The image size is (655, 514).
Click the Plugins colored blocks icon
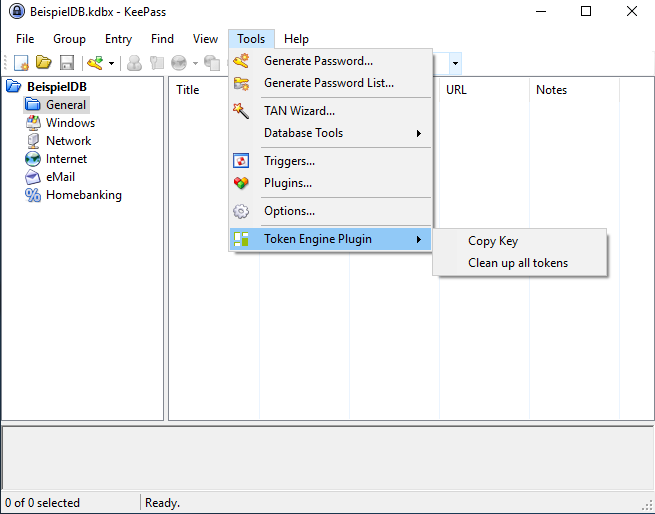pyautogui.click(x=241, y=183)
